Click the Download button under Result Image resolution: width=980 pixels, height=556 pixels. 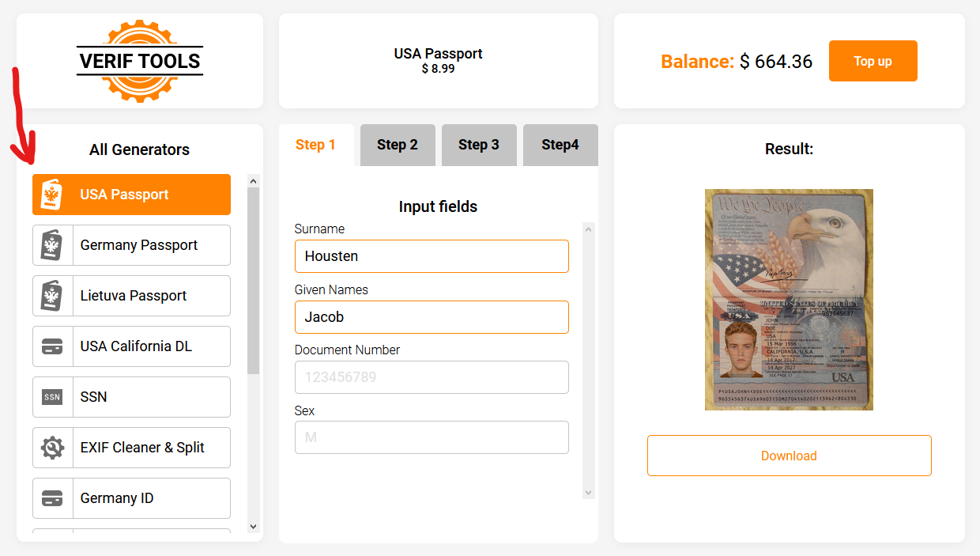789,456
